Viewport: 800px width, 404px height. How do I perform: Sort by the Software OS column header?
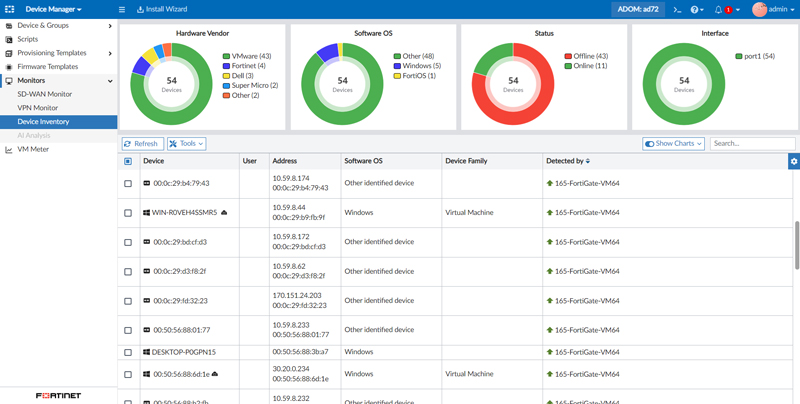[363, 161]
